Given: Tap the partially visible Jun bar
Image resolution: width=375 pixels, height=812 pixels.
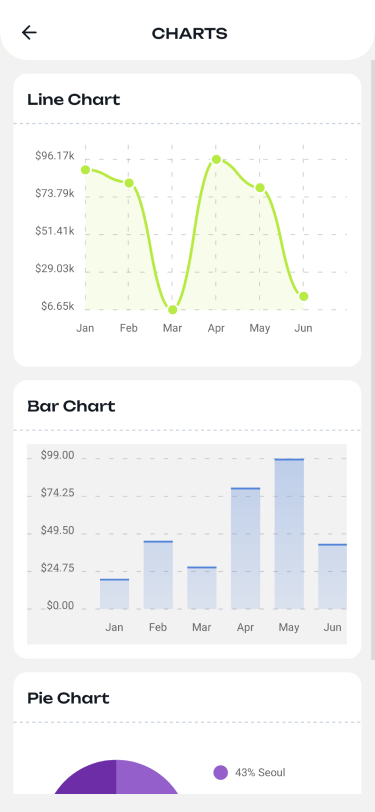Looking at the screenshot, I should [333, 576].
